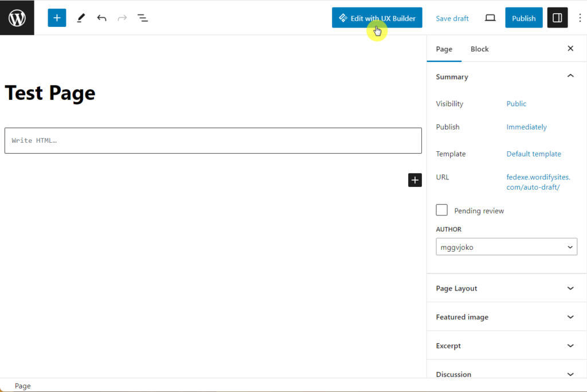Open the Public visibility link
This screenshot has height=392, width=587.
[515, 104]
